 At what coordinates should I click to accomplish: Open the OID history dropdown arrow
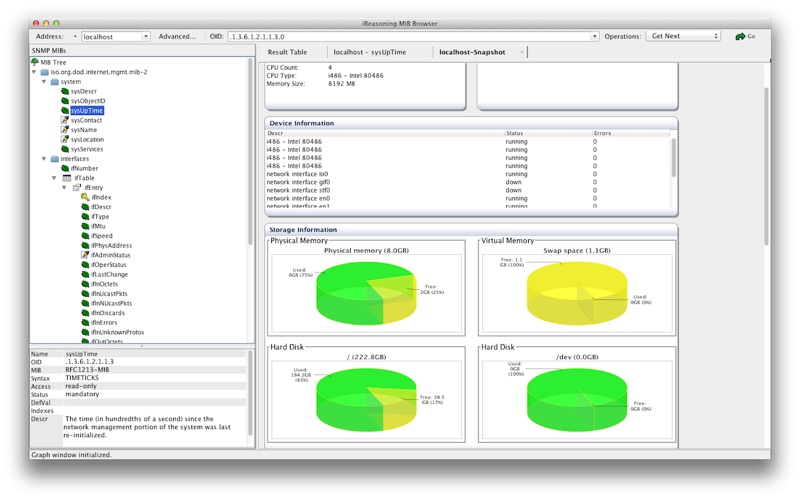[x=594, y=37]
